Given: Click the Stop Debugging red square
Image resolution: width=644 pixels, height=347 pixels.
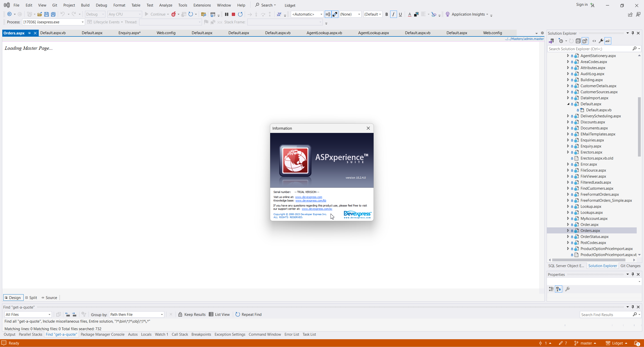Looking at the screenshot, I should [x=233, y=14].
